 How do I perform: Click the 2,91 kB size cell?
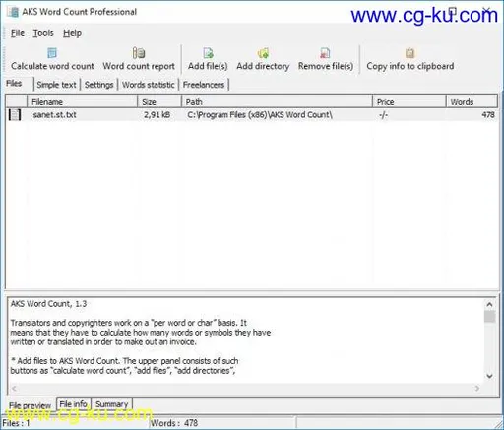157,115
